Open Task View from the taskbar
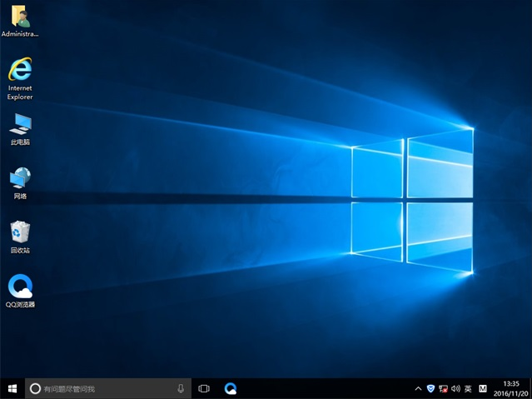The height and width of the screenshot is (399, 532). click(204, 388)
